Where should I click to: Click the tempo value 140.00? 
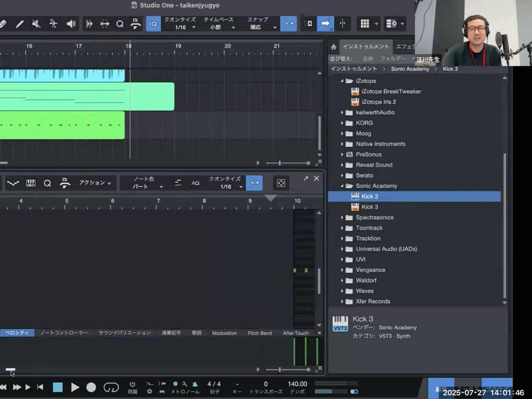pos(297,384)
